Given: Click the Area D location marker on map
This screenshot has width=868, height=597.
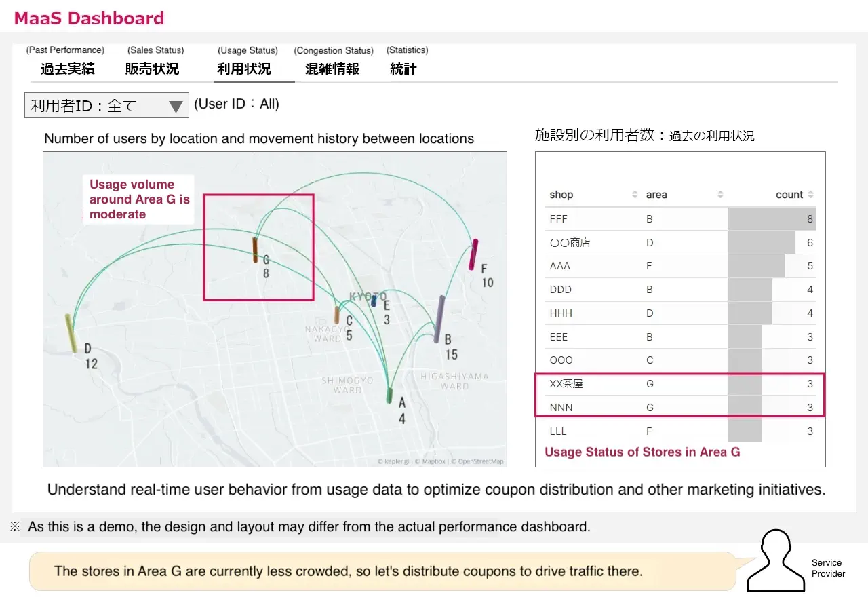Looking at the screenshot, I should (71, 333).
